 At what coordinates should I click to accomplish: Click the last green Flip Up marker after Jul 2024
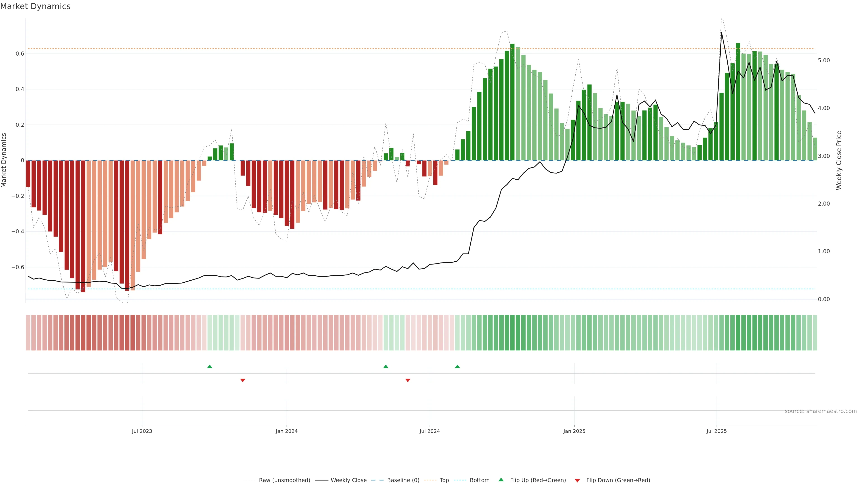[457, 366]
